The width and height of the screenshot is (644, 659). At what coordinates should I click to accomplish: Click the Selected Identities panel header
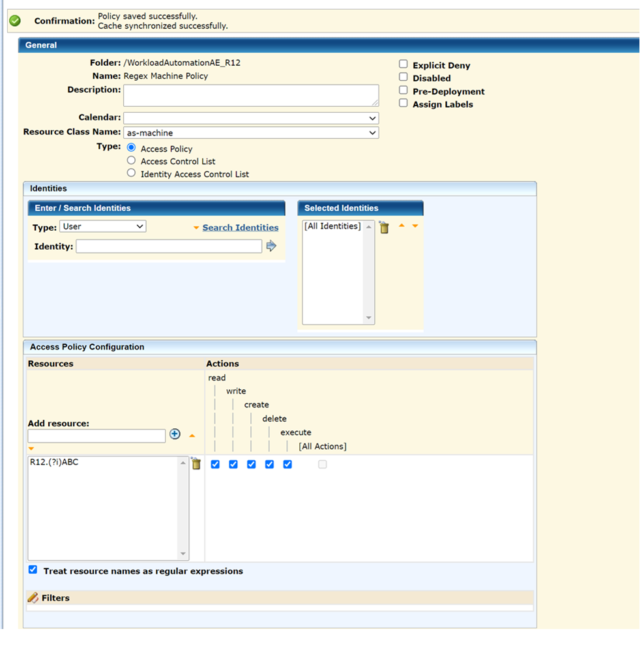click(360, 208)
